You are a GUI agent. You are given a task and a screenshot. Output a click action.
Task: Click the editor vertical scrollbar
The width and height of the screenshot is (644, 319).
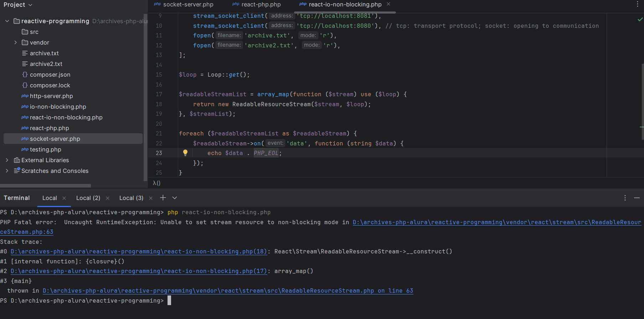click(642, 102)
